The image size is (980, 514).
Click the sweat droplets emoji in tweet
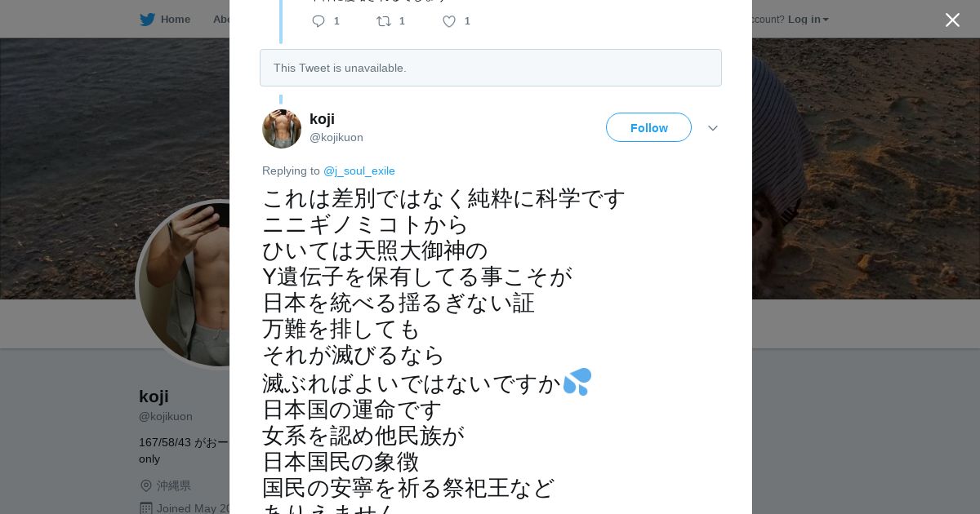click(577, 382)
